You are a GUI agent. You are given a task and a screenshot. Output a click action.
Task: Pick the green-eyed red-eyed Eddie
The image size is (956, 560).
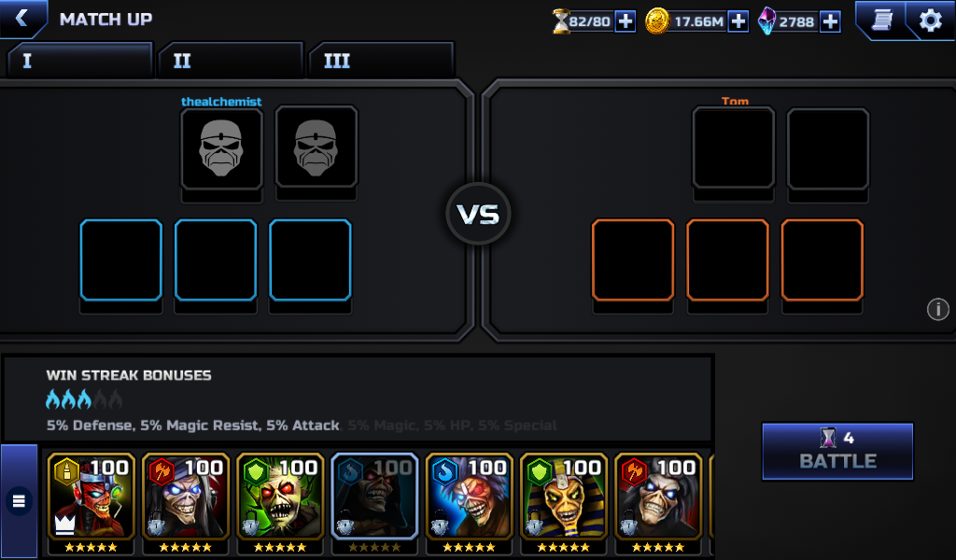tap(280, 503)
